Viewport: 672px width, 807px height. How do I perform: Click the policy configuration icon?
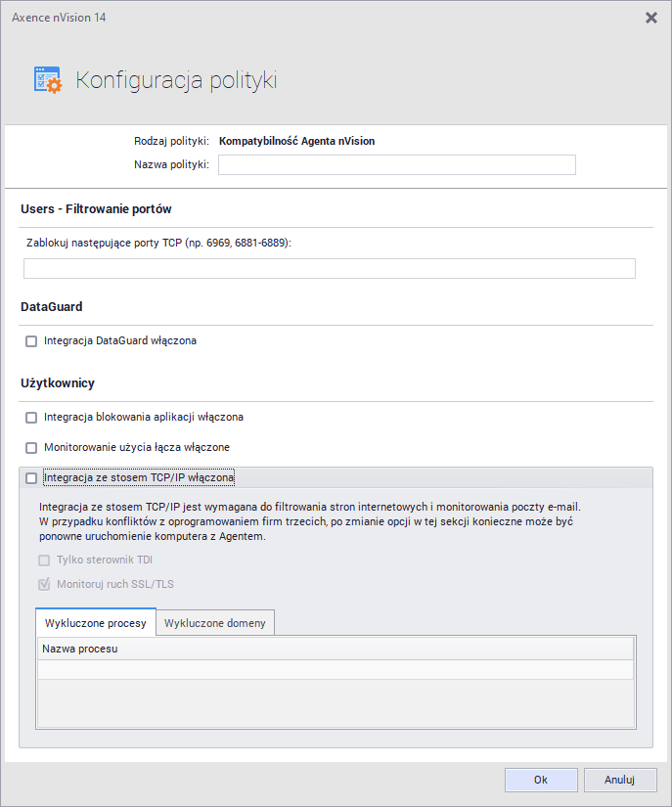click(x=47, y=80)
